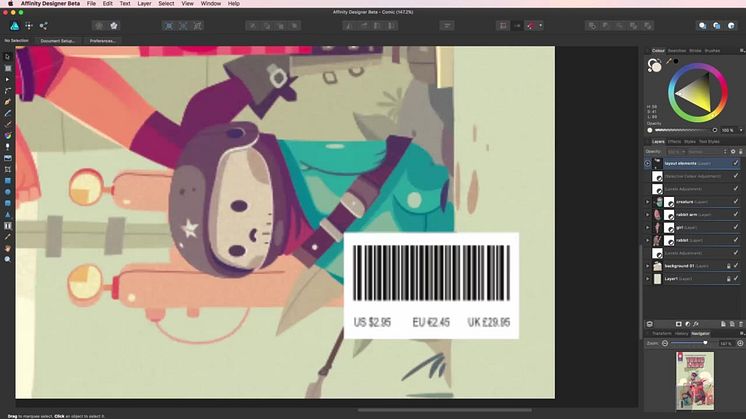The height and width of the screenshot is (419, 746).
Task: Select the Zoom magnifier tool
Action: (x=7, y=259)
